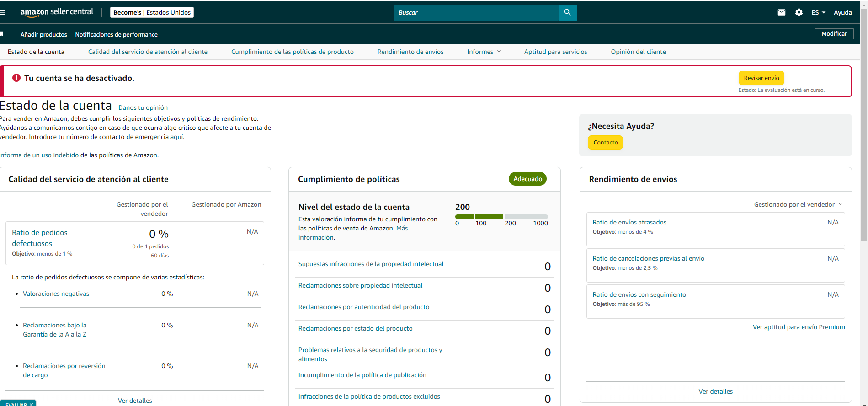The height and width of the screenshot is (406, 868).
Task: Open the settings gear icon
Action: pos(799,12)
